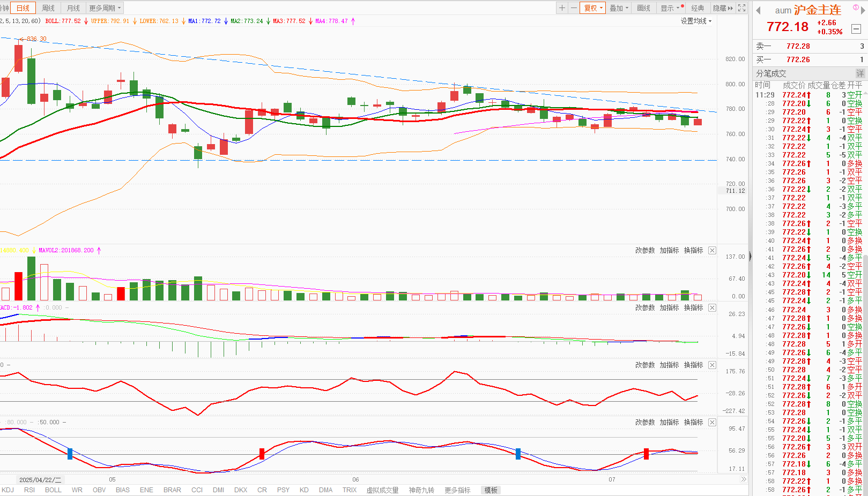Activate 画线 drawing tool
868x496 pixels.
[x=643, y=8]
